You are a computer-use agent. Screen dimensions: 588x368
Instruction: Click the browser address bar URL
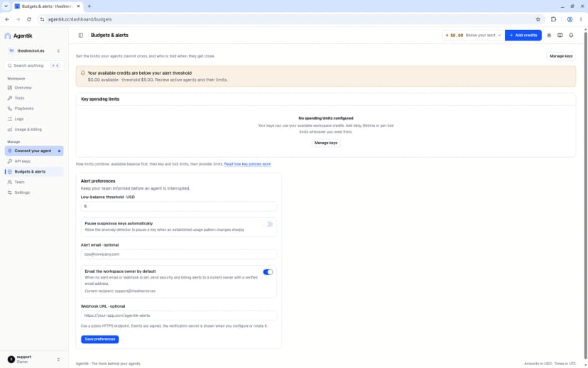pyautogui.click(x=80, y=19)
